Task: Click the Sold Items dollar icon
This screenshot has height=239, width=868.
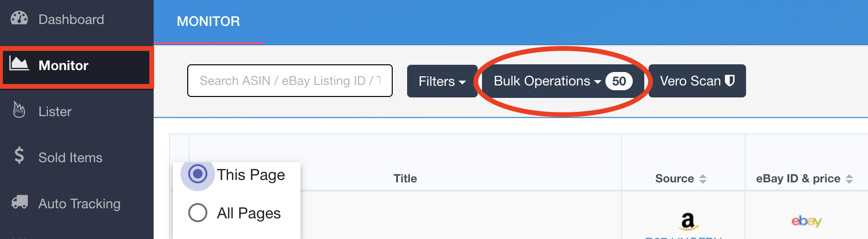Action: (19, 155)
